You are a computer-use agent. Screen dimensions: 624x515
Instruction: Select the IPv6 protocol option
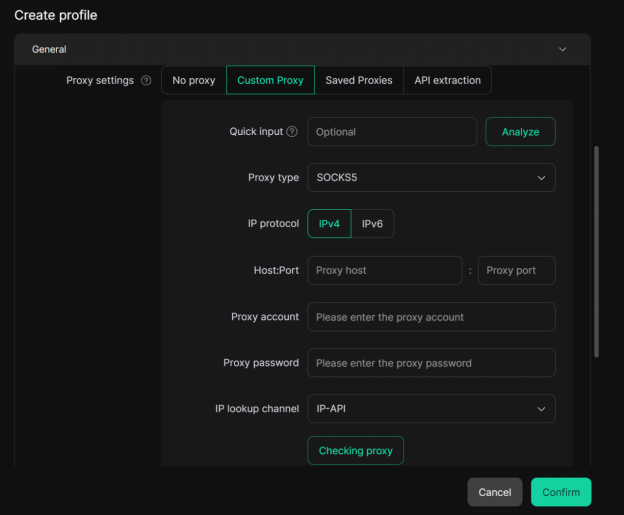coord(372,224)
